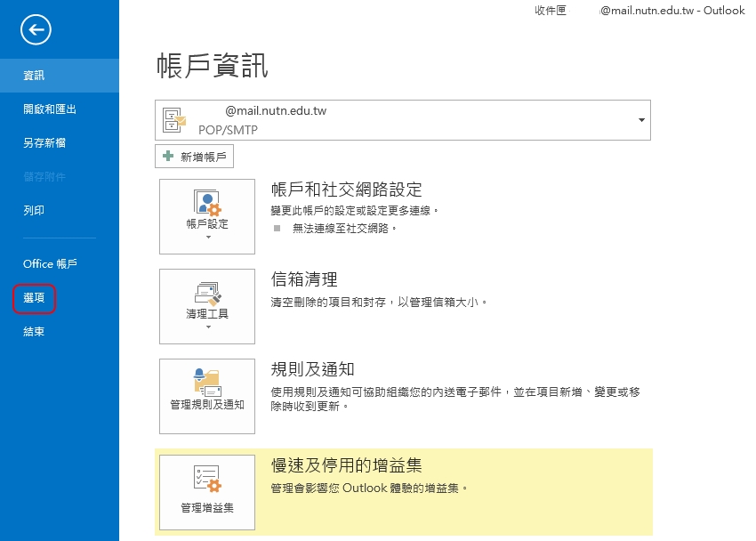Expand the 清理工具 dropdown arrow
This screenshot has width=756, height=541.
[208, 327]
